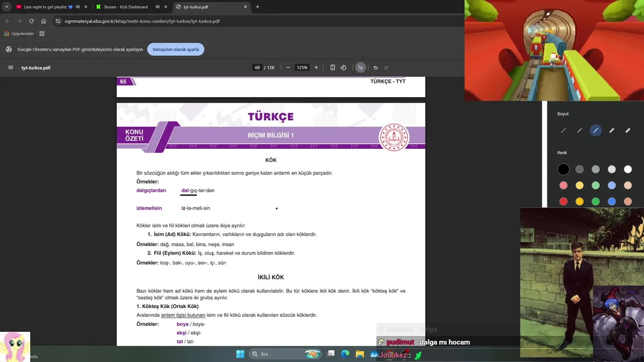Viewport: 644px width, 362px height.
Task: Pick the saturated yellow color swatch
Action: [580, 202]
